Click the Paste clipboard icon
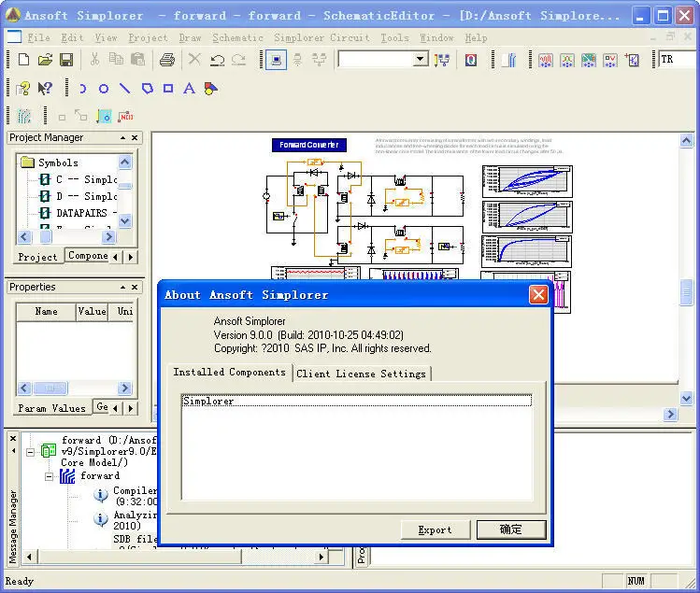 (x=138, y=60)
